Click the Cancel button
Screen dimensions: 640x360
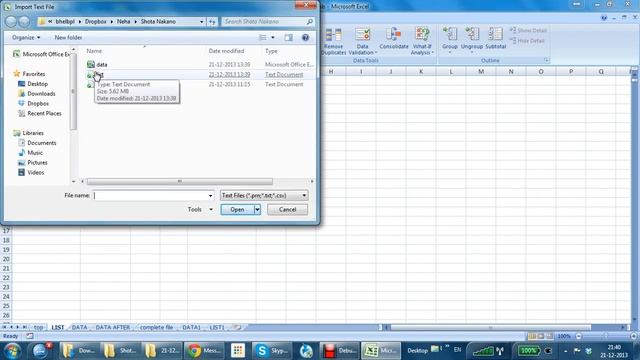point(287,209)
